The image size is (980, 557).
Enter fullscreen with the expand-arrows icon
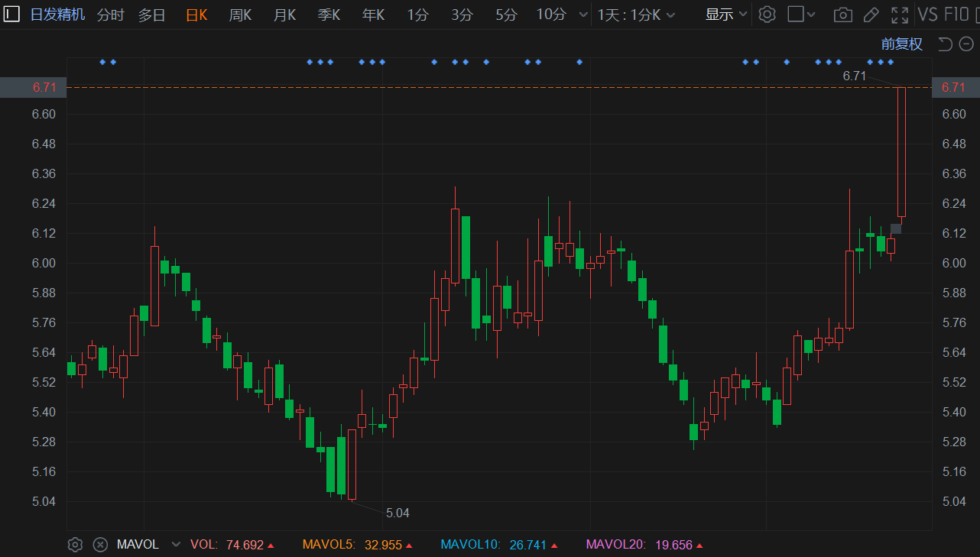pyautogui.click(x=900, y=15)
